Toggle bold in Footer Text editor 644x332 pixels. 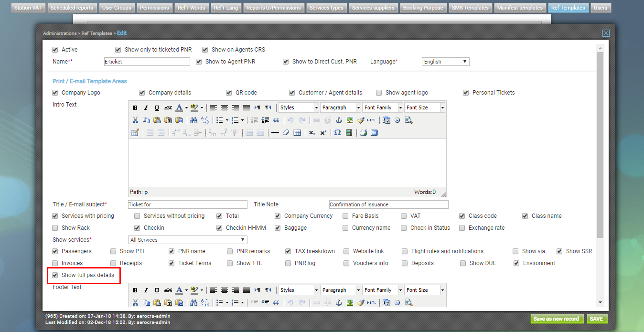click(x=135, y=290)
